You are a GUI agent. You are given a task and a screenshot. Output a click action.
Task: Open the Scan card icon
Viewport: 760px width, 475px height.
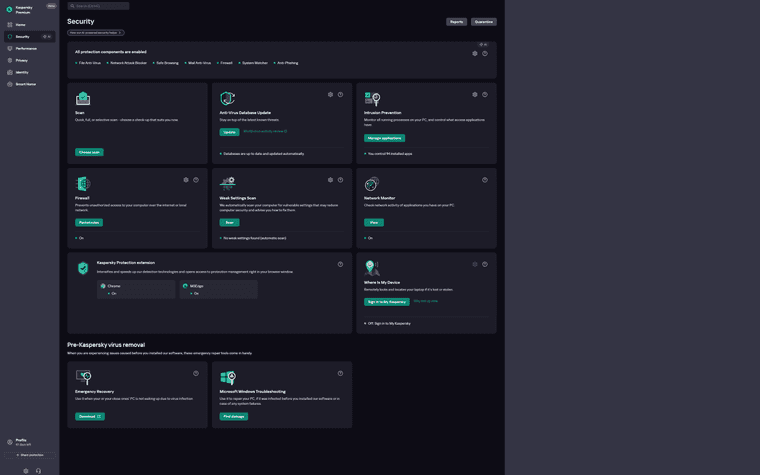[83, 98]
